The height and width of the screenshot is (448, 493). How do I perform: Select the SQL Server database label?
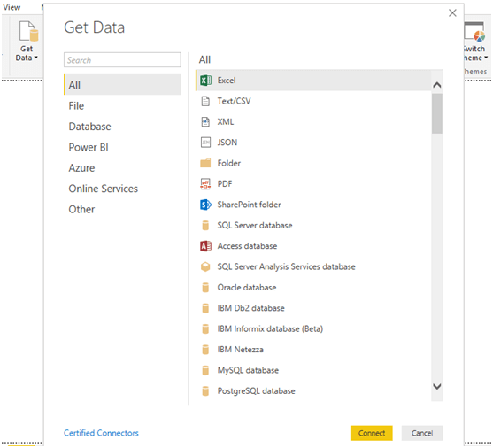click(255, 226)
